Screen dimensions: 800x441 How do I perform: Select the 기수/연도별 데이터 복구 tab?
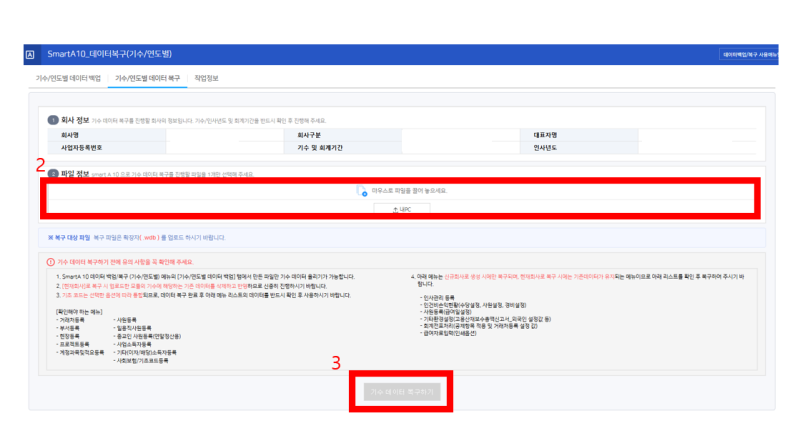point(147,78)
